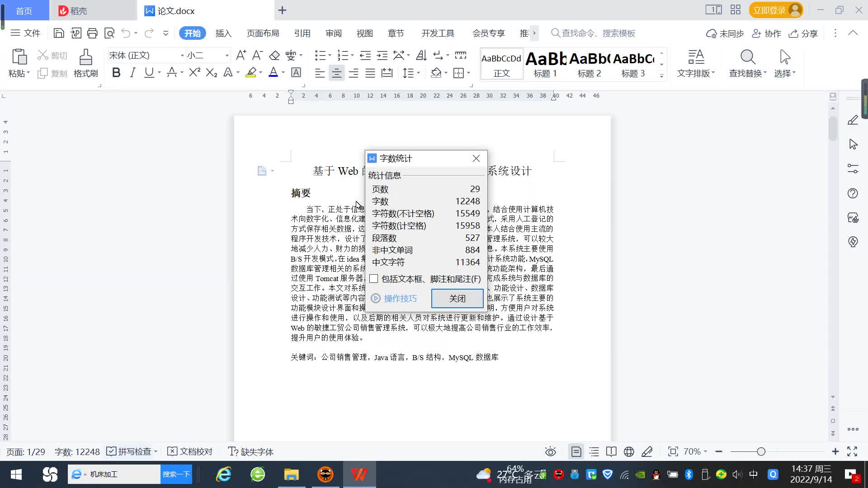
Task: Switch to the 页面布局 tab
Action: pos(263,33)
